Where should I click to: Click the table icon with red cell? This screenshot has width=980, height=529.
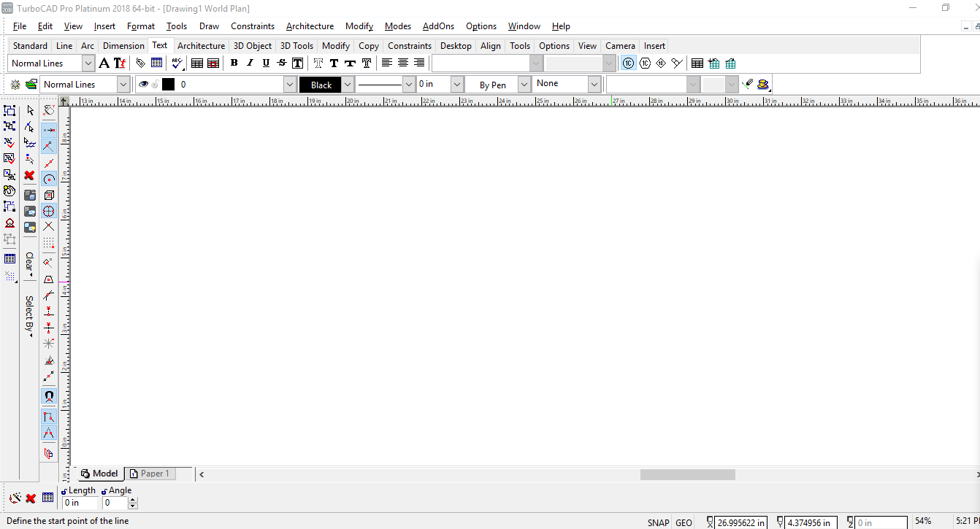[x=213, y=63]
